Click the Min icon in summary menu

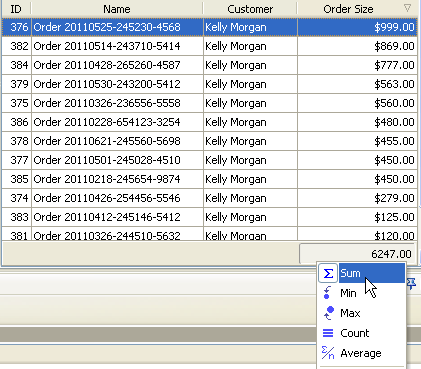click(327, 293)
